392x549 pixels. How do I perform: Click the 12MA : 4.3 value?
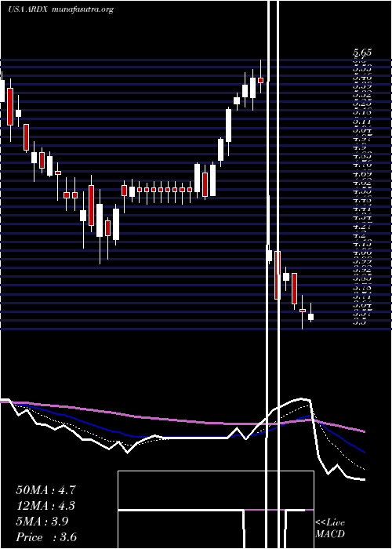pyautogui.click(x=45, y=506)
